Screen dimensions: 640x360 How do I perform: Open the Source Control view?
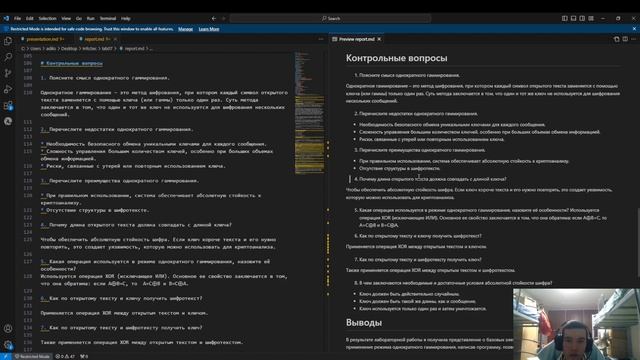pyautogui.click(x=8, y=73)
